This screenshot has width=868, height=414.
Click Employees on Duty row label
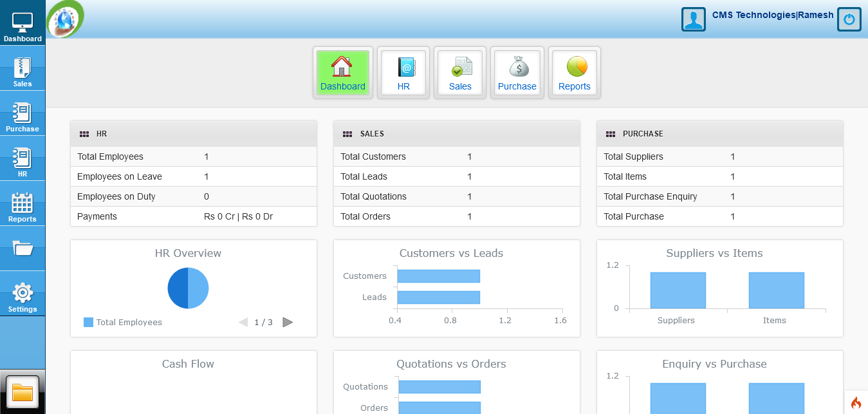pyautogui.click(x=116, y=196)
